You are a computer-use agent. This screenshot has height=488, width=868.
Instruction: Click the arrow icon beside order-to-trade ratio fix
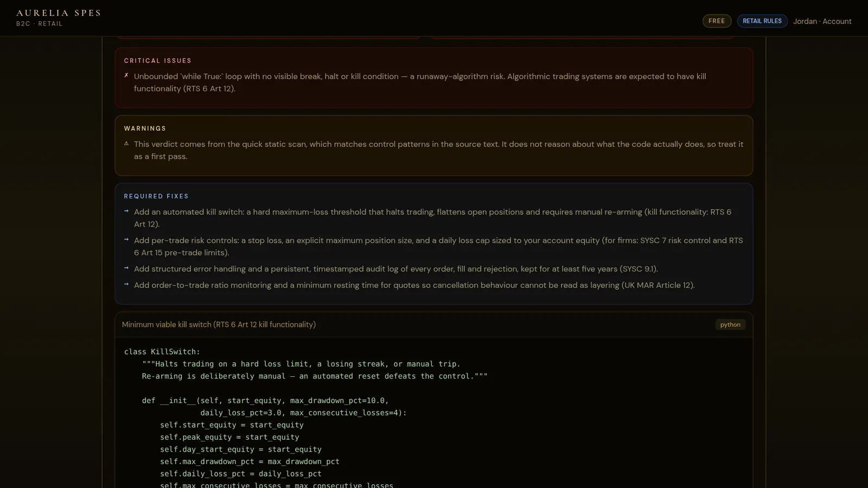pyautogui.click(x=126, y=285)
